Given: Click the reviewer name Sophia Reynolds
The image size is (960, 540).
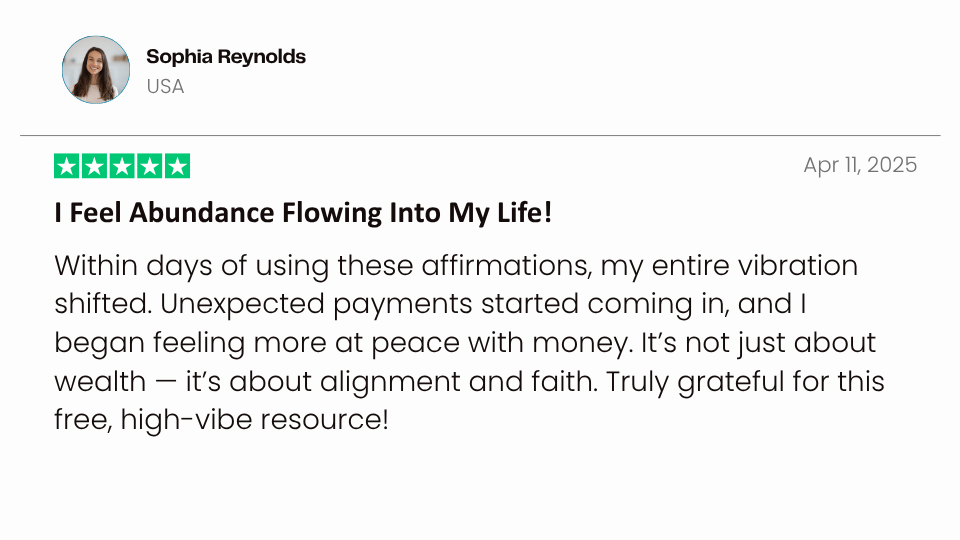Looking at the screenshot, I should click(x=226, y=56).
